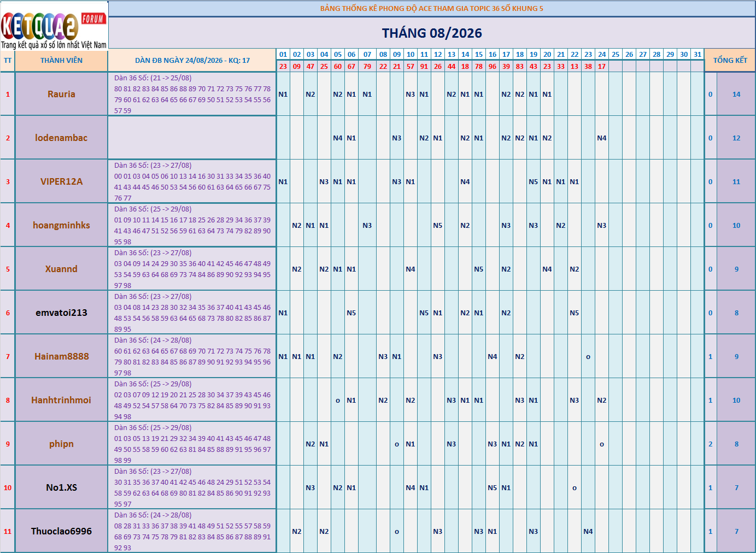
Task: Click No1.XS's 'o' mark on day 22
Action: pyautogui.click(x=575, y=487)
